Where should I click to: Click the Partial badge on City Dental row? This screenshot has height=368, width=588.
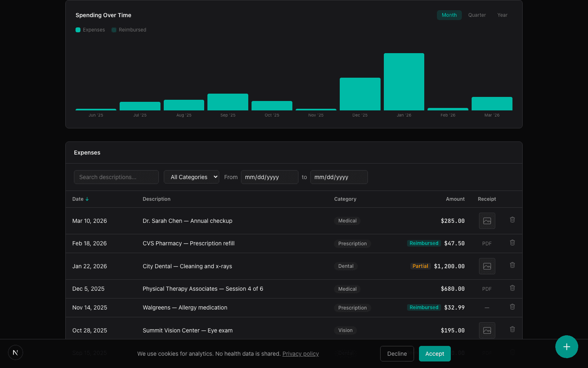tap(420, 266)
